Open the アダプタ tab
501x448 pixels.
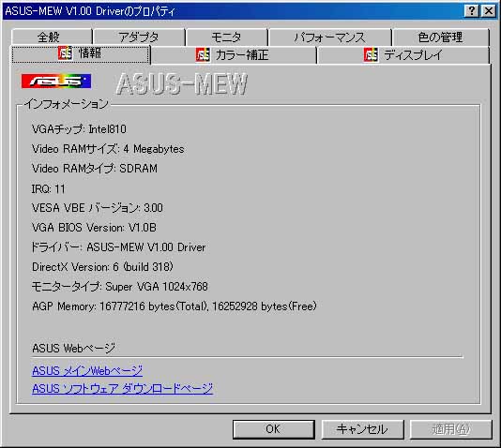[x=139, y=37]
